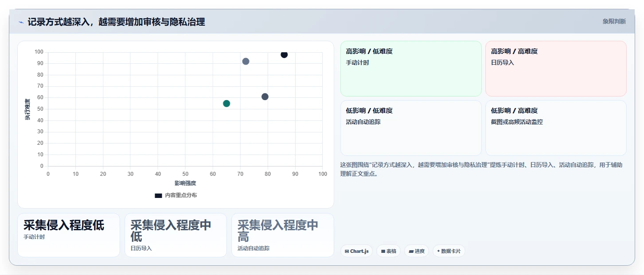Image resolution: width=644 pixels, height=275 pixels.
Task: Click the 表格 tag chip
Action: click(x=388, y=251)
